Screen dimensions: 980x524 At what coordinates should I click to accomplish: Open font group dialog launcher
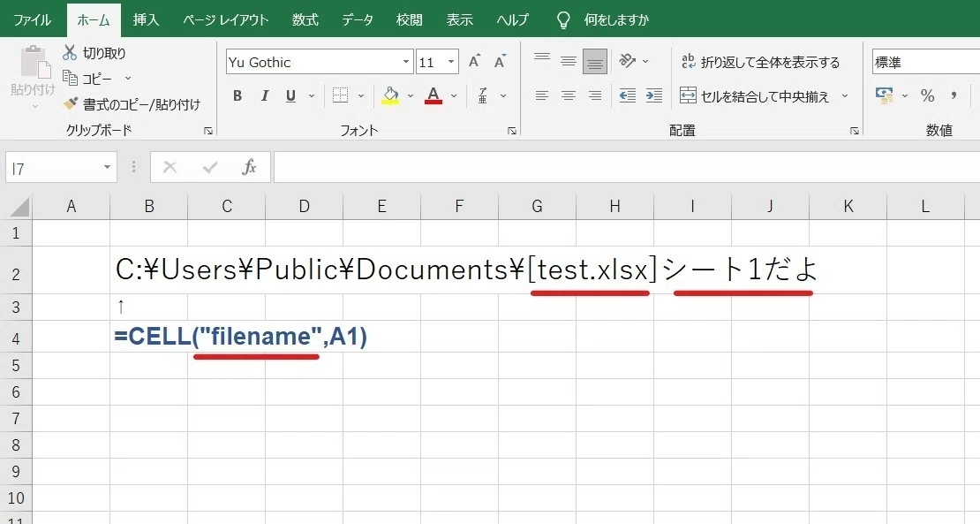tap(512, 131)
